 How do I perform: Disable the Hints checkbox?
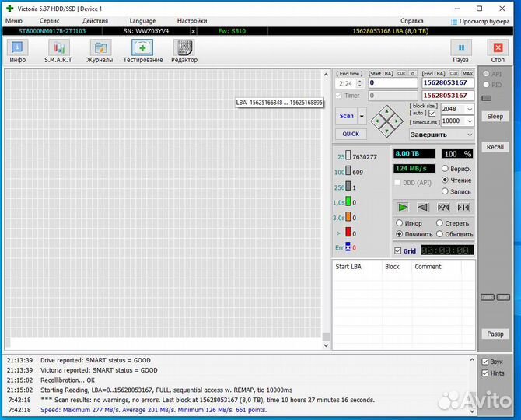pos(486,373)
